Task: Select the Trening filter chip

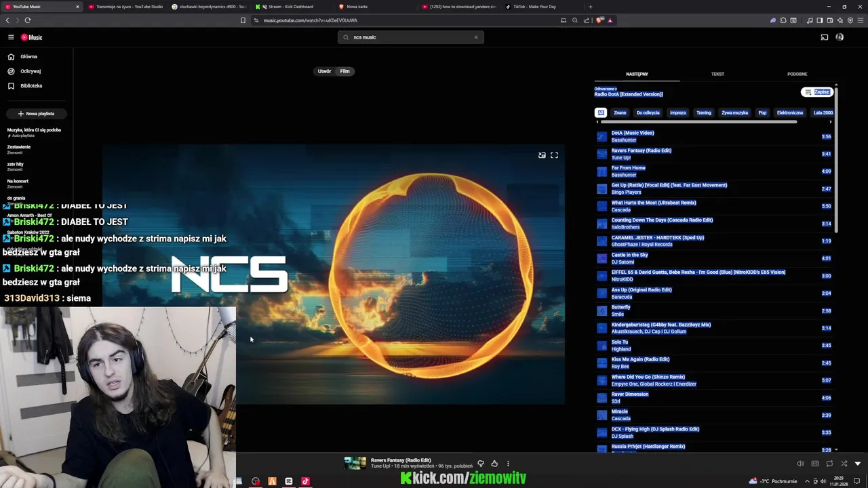Action: (x=704, y=113)
